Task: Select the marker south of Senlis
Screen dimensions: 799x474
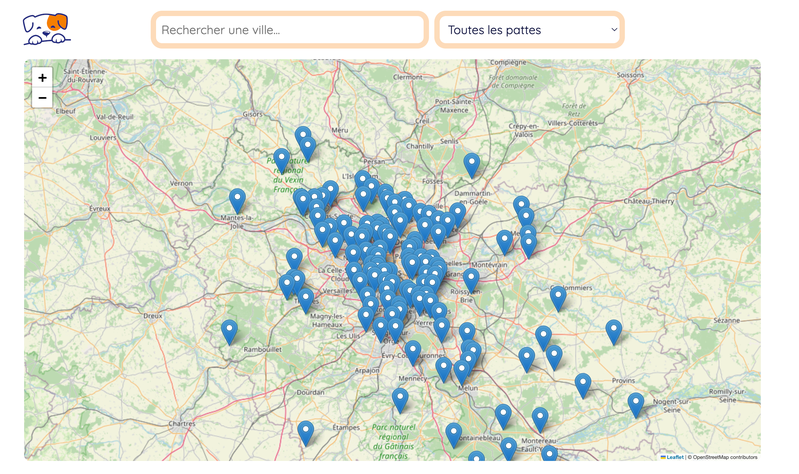Action: pyautogui.click(x=472, y=166)
